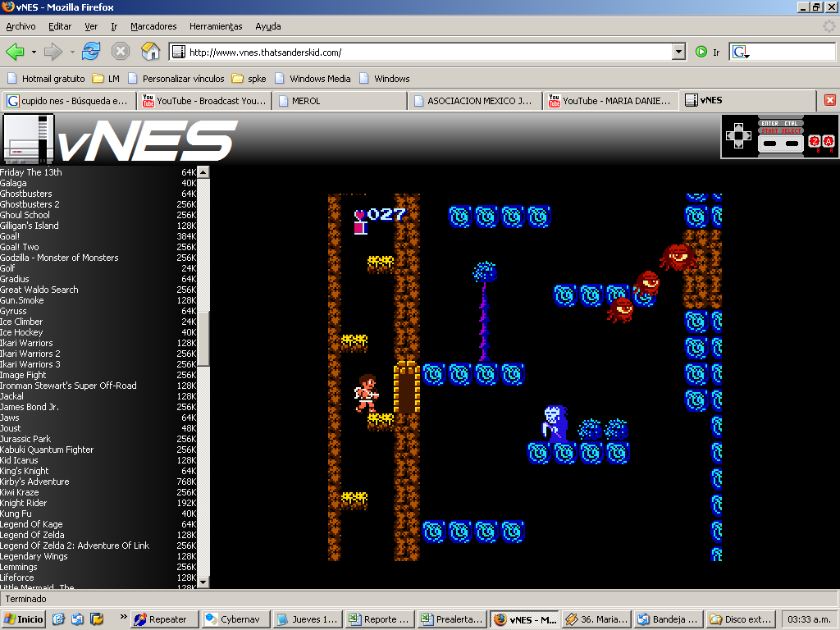Go to the home page icon
The image size is (840, 630).
[x=151, y=52]
